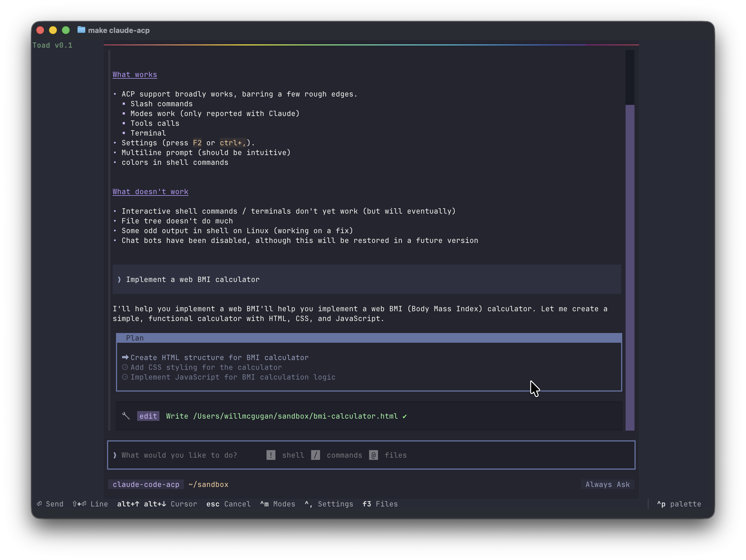The width and height of the screenshot is (746, 560).
Task: Click the arrow icon before "Create HTML structure"
Action: pos(125,357)
